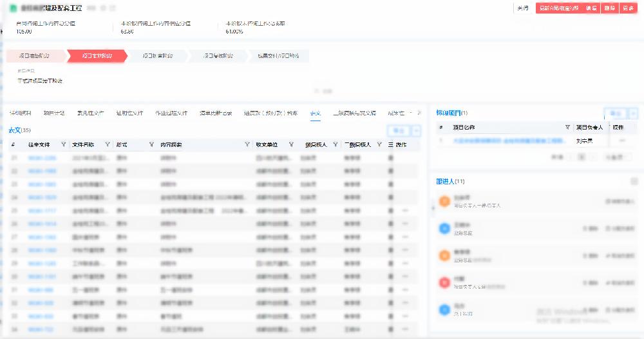Screen dimensions: 644x339
Task: Filter the 一级复核人 column
Action: coord(335,144)
